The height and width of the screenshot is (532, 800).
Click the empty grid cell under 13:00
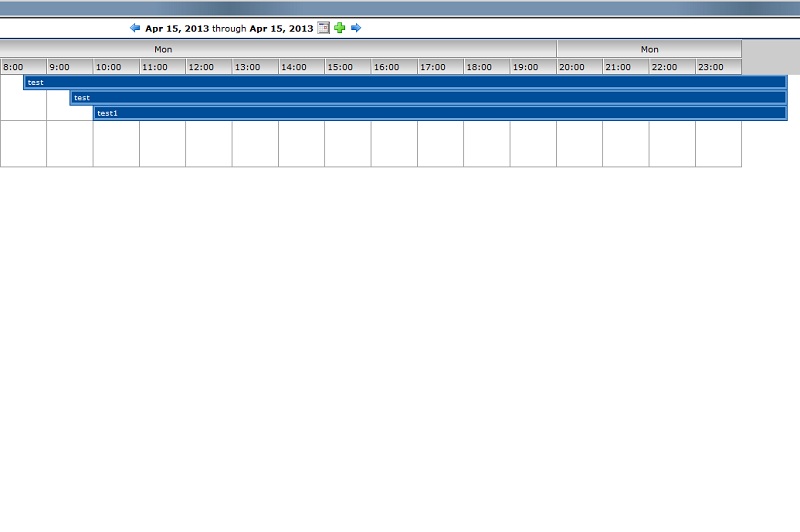255,144
